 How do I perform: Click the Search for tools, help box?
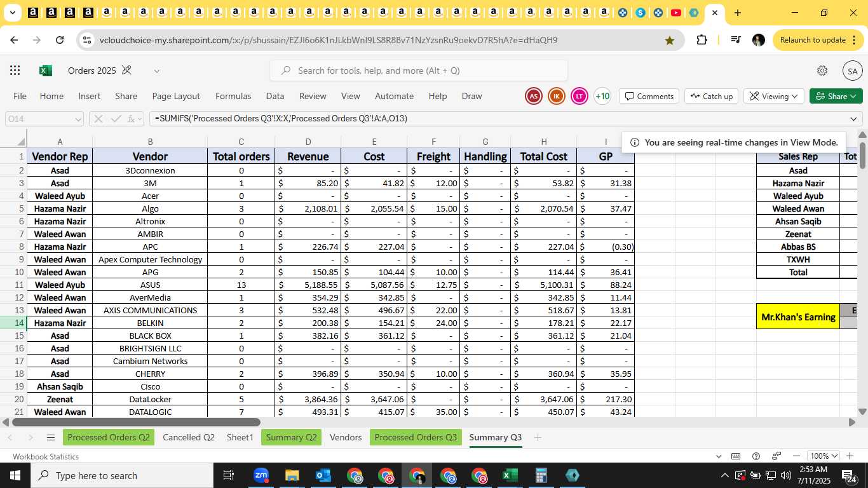(419, 71)
